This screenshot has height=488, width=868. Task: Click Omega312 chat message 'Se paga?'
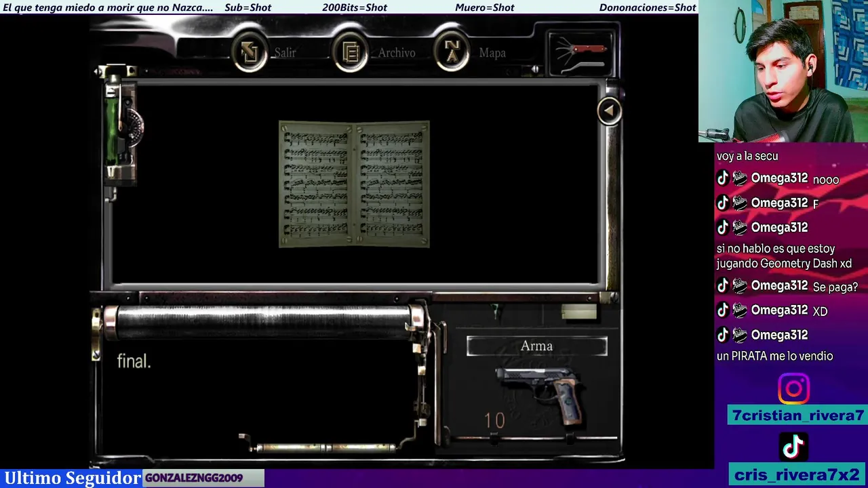pyautogui.click(x=835, y=287)
